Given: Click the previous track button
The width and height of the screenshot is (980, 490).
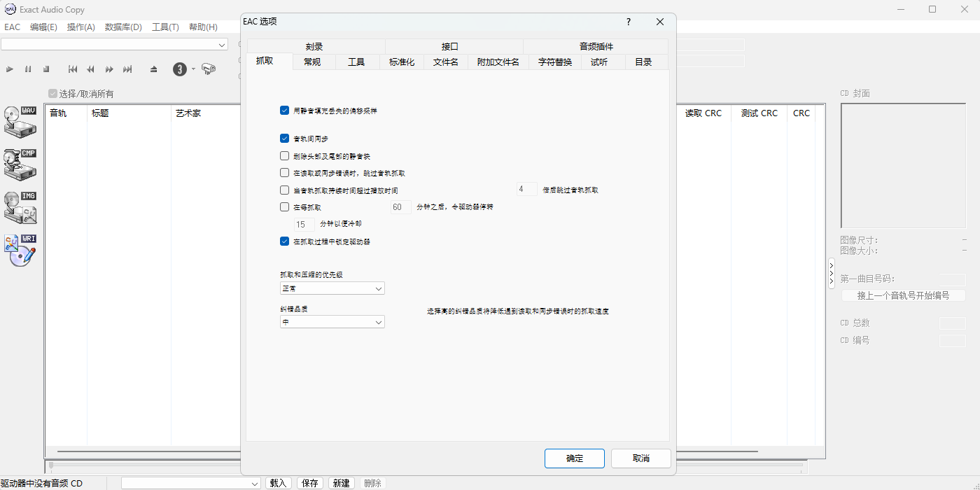Looking at the screenshot, I should coord(73,69).
